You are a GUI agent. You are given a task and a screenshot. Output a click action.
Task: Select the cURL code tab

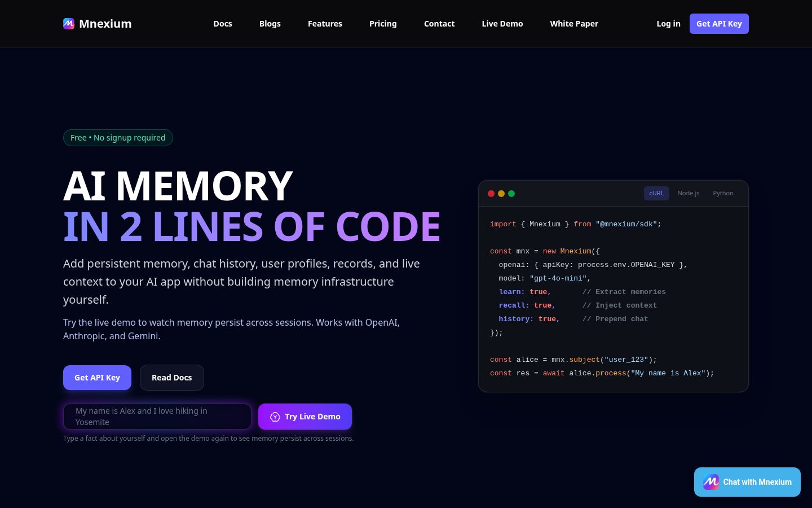pos(656,193)
